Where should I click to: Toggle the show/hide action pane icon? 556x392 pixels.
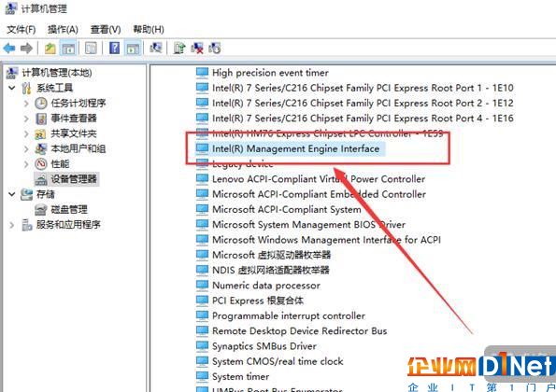tap(133, 48)
